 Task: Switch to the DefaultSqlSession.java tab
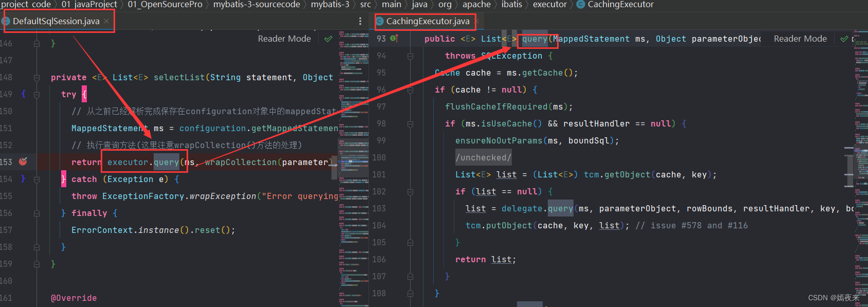point(56,21)
